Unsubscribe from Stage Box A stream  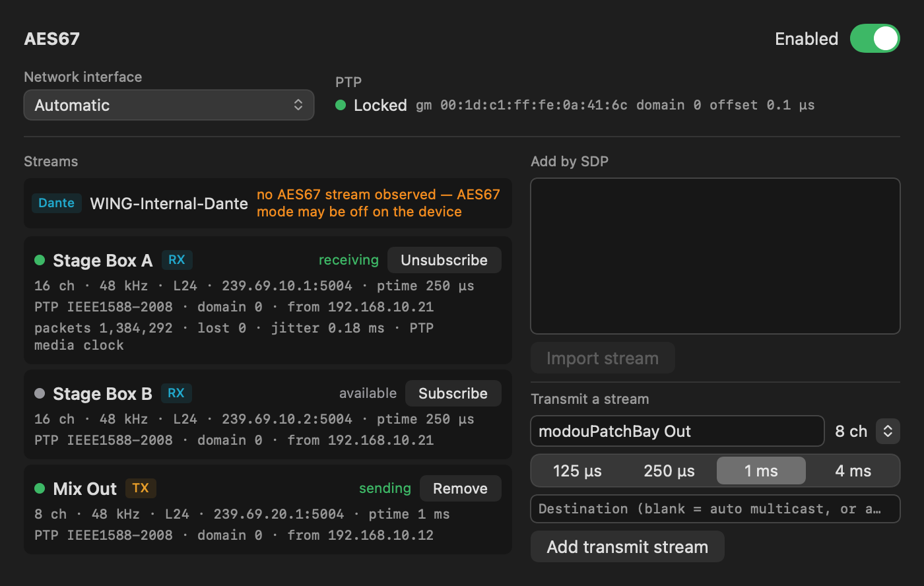(444, 260)
